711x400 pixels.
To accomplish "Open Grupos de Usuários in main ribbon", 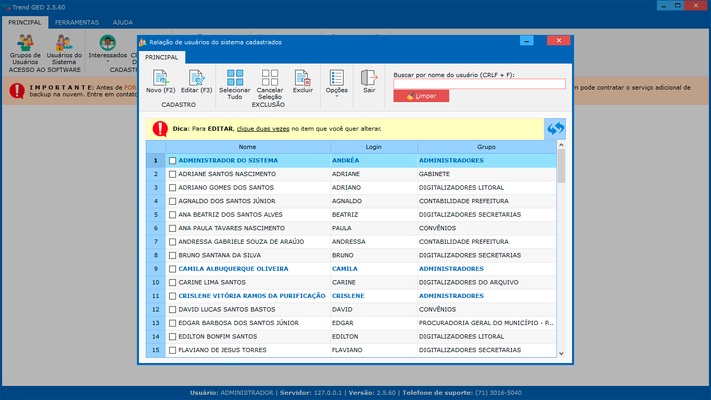I will [x=25, y=44].
